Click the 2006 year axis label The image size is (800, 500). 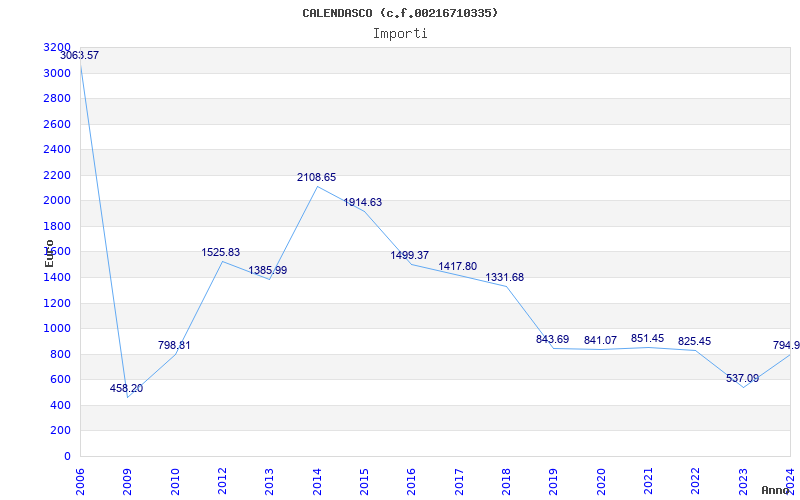click(x=80, y=482)
